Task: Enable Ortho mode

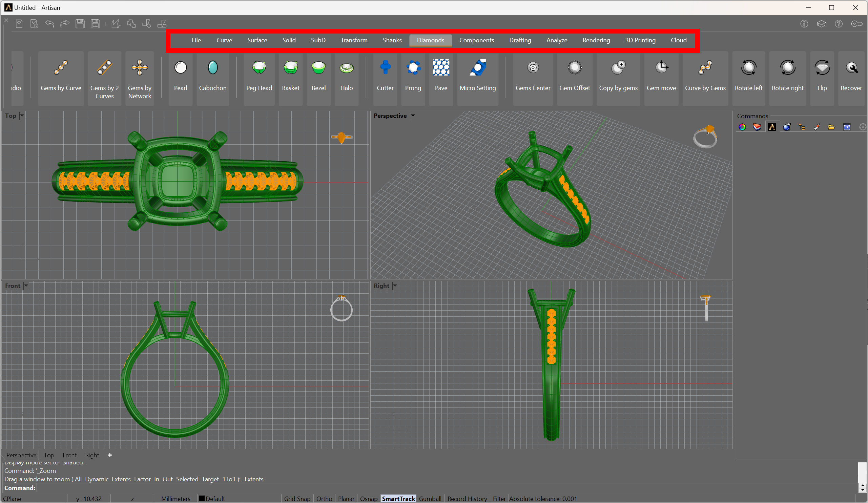Action: tap(324, 499)
